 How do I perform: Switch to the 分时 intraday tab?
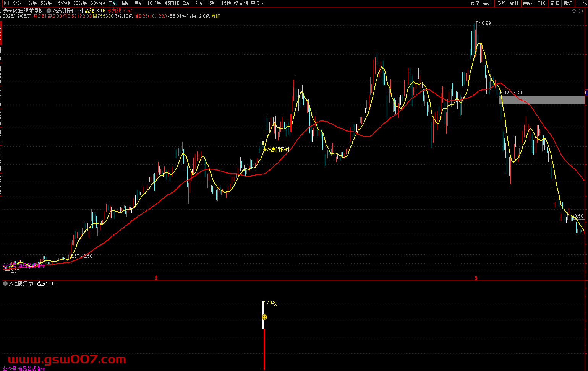[x=18, y=3]
